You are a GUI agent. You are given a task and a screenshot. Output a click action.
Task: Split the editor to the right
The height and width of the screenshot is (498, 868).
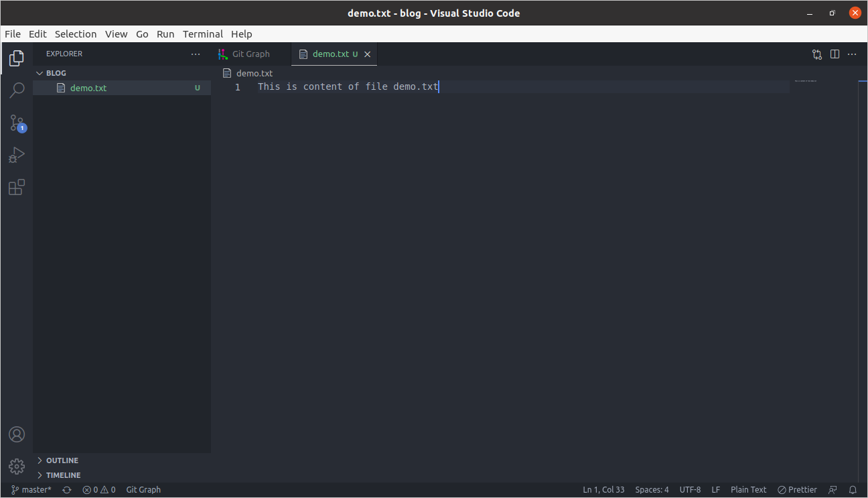[x=835, y=54]
